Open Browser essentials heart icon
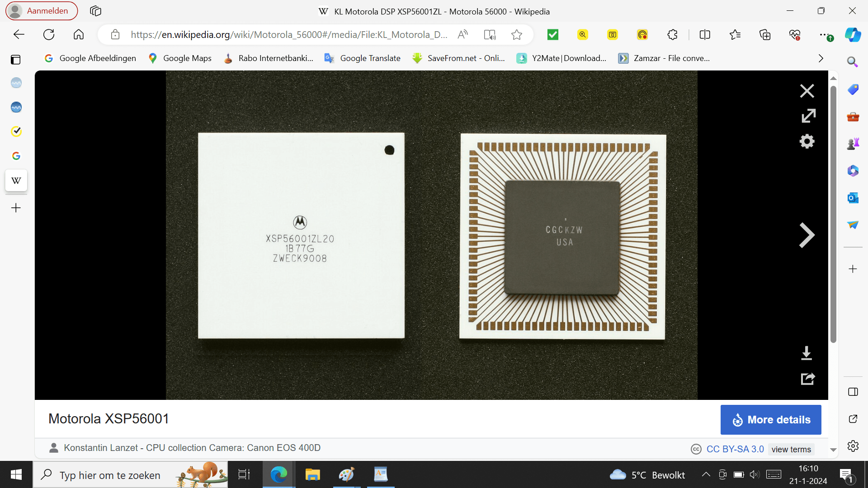868x488 pixels. click(795, 35)
